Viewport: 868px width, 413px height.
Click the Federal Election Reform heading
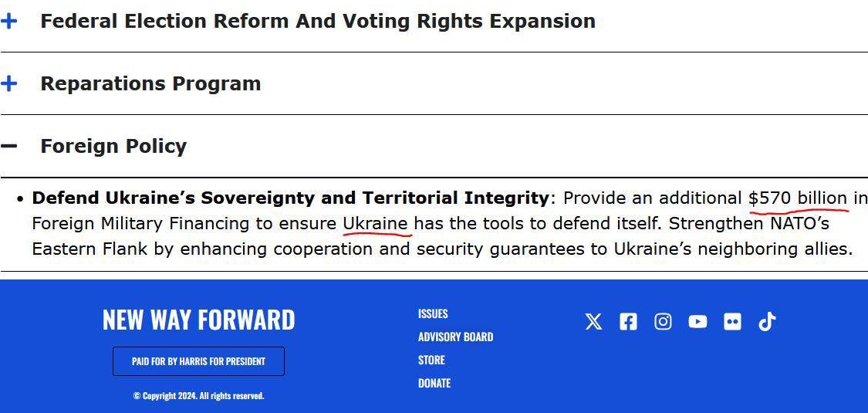(x=317, y=21)
